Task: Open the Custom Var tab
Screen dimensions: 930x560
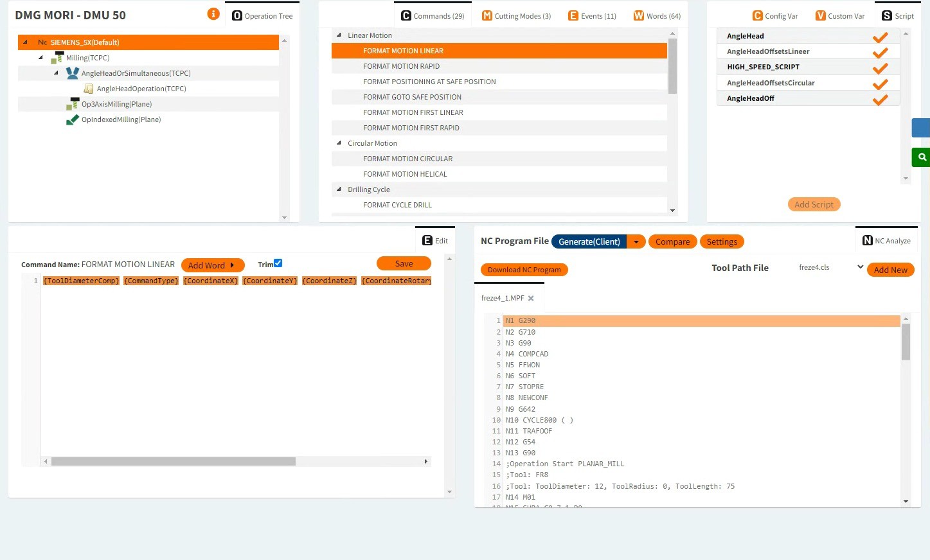Action: click(x=840, y=16)
